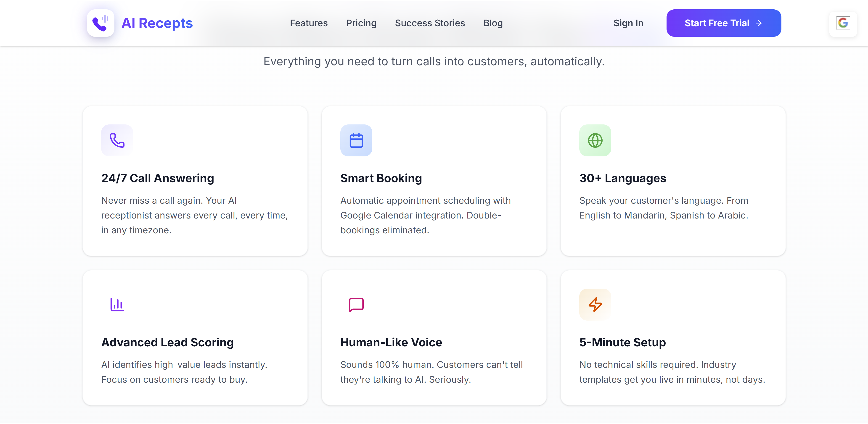Select the bar chart icon on Advanced Lead Scoring
Image resolution: width=868 pixels, height=424 pixels.
(116, 304)
